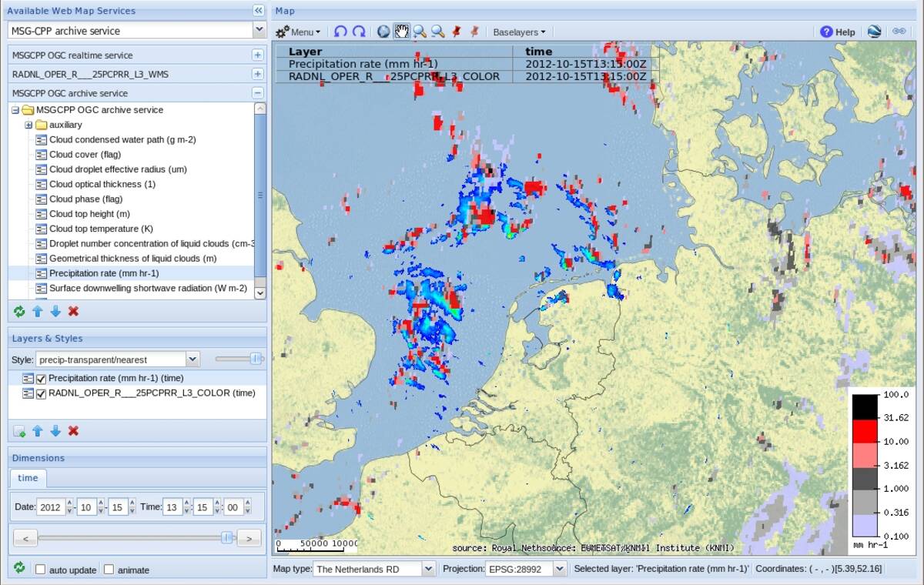Select the pan hand tool
The image size is (924, 585).
coord(401,32)
